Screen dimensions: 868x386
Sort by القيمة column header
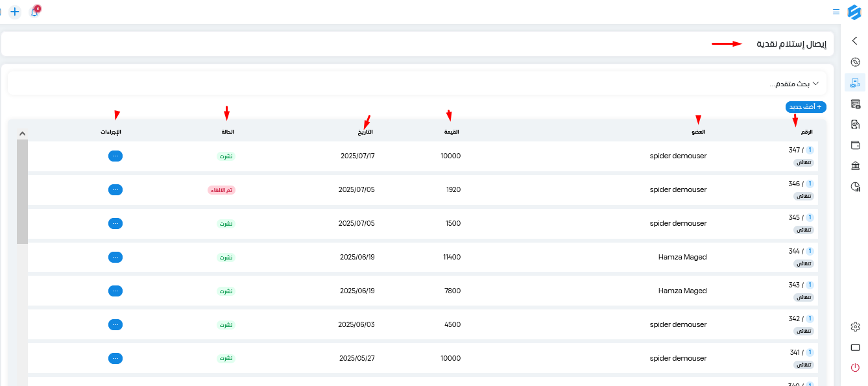(452, 132)
